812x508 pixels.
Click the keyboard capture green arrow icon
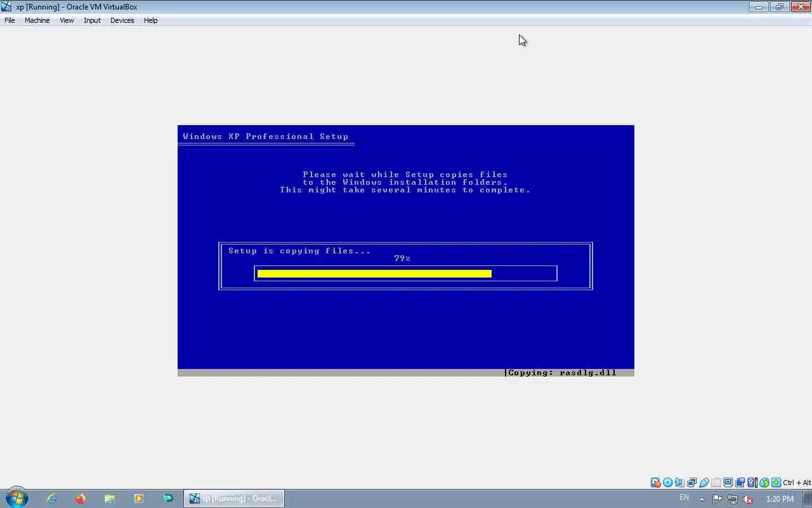[776, 483]
